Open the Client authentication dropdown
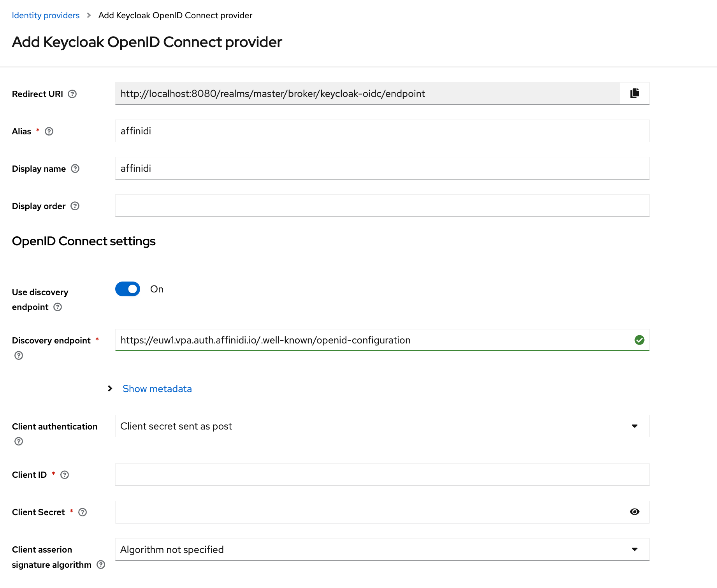Viewport: 717px width, 588px height. (634, 426)
